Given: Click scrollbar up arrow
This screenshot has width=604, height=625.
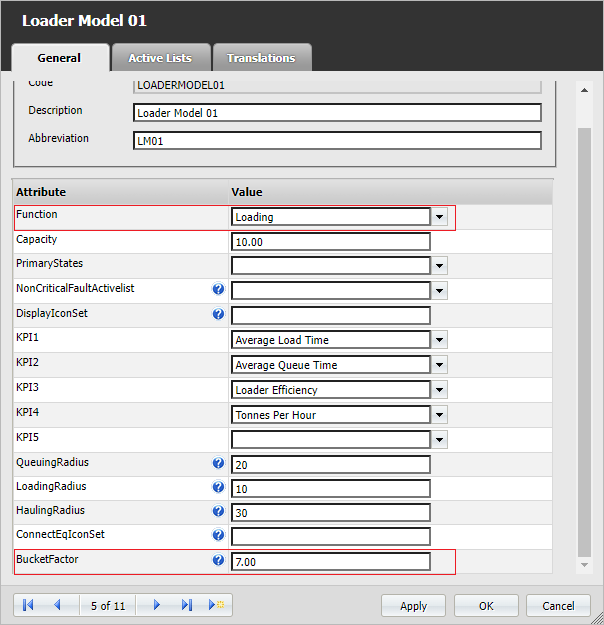Looking at the screenshot, I should [x=584, y=90].
